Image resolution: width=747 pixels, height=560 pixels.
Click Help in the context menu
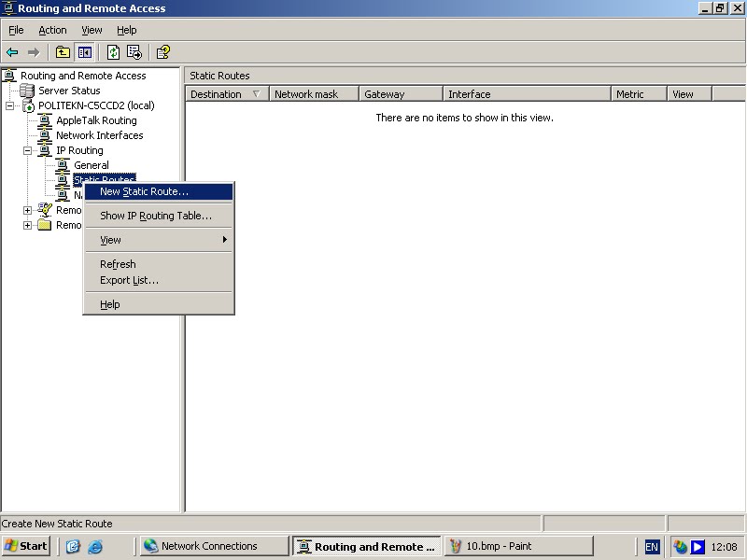click(x=159, y=304)
